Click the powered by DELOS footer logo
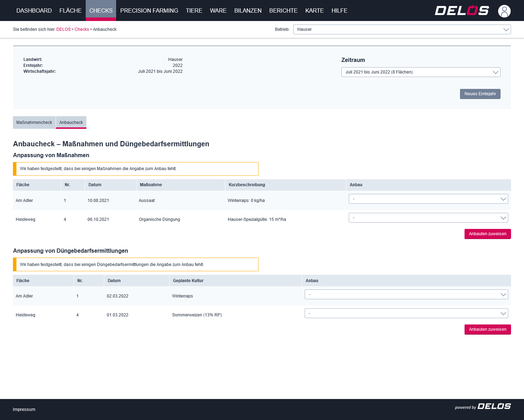524x420 pixels. (483, 406)
